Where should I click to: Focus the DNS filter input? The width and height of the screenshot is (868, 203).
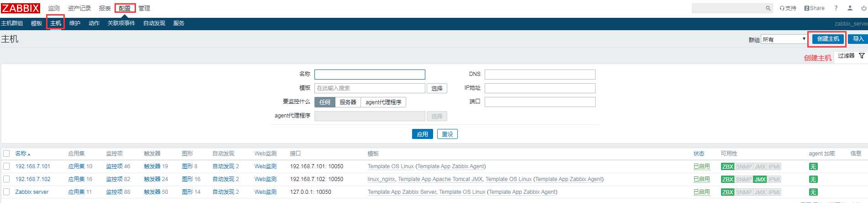coord(540,75)
